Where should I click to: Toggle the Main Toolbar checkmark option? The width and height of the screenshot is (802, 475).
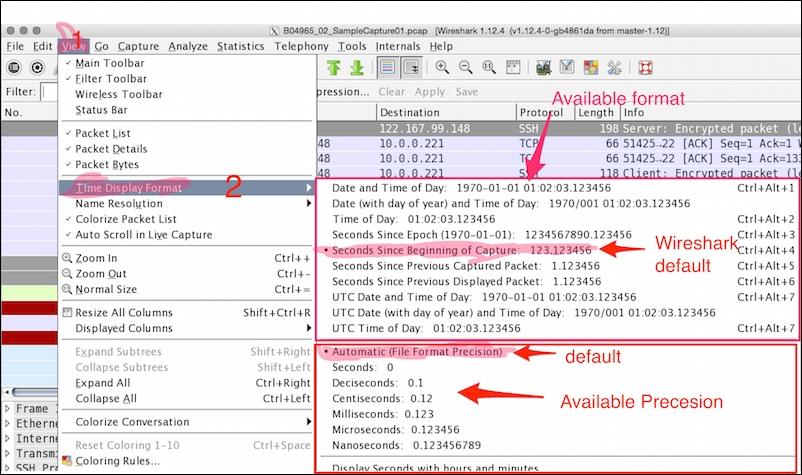coord(110,63)
